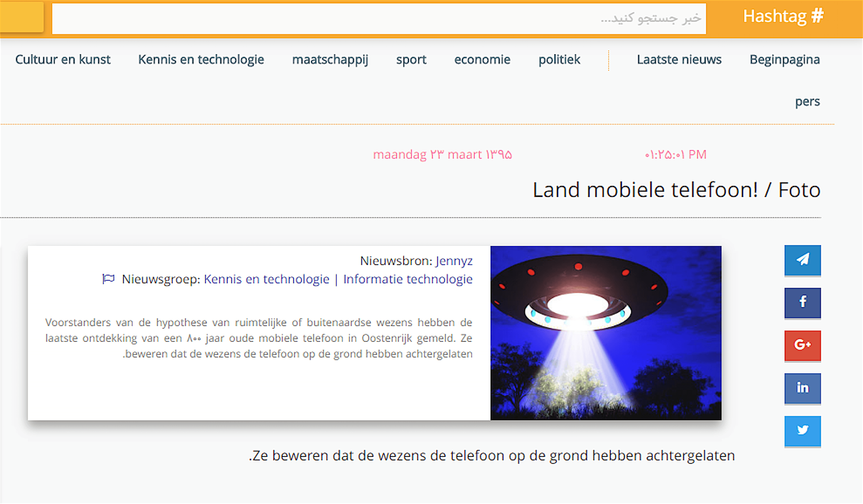The image size is (863, 504).
Task: Open the pers menu item
Action: coord(807,102)
